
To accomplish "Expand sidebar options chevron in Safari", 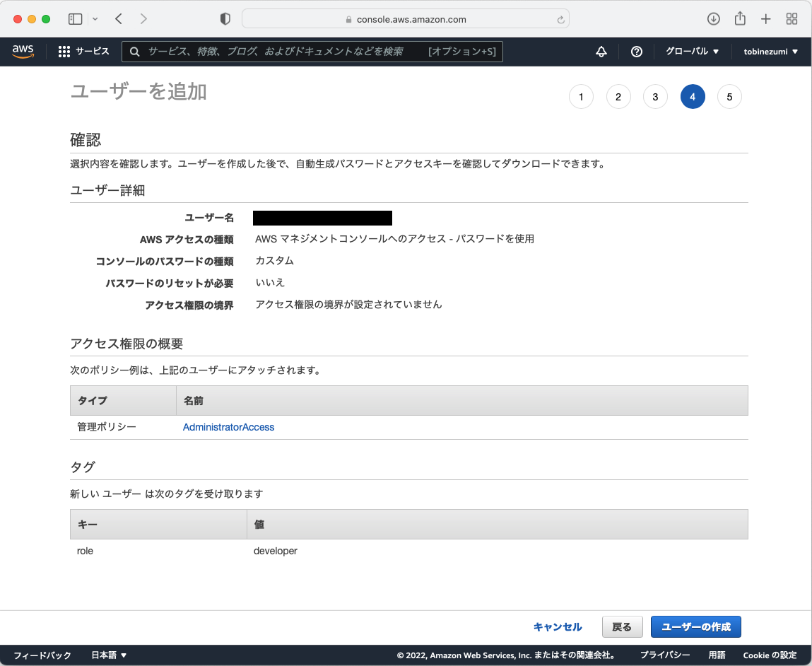I will tap(95, 19).
